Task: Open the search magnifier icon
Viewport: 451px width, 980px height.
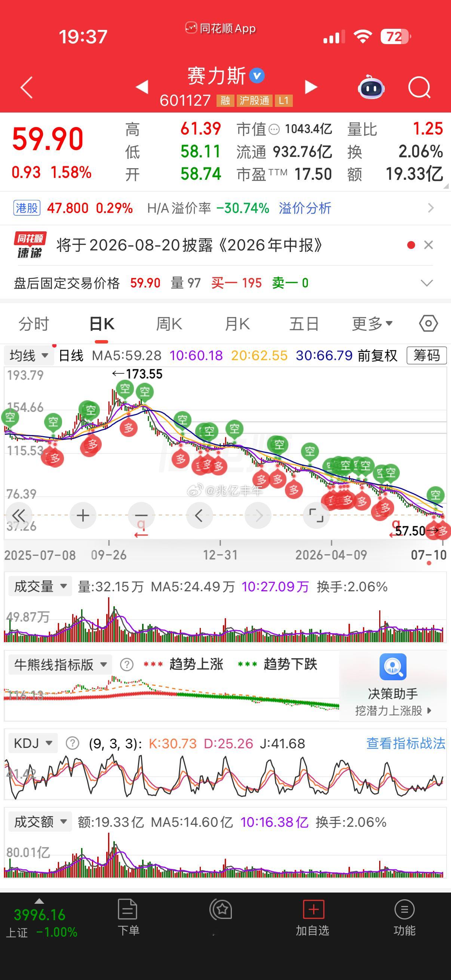Action: [419, 88]
